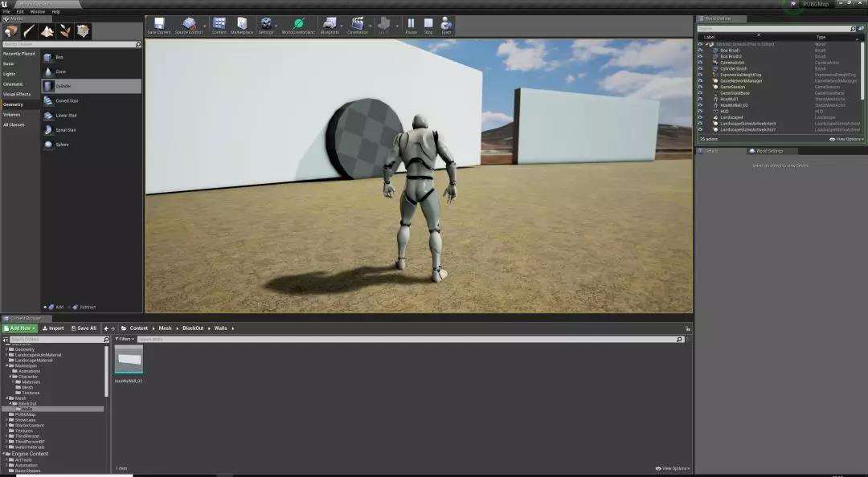Viewport: 868px width, 477px height.
Task: Open the Add New dropdown
Action: pos(19,328)
